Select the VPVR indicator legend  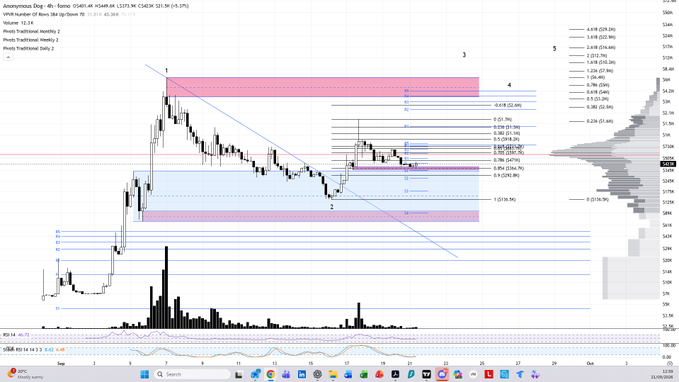43,14
